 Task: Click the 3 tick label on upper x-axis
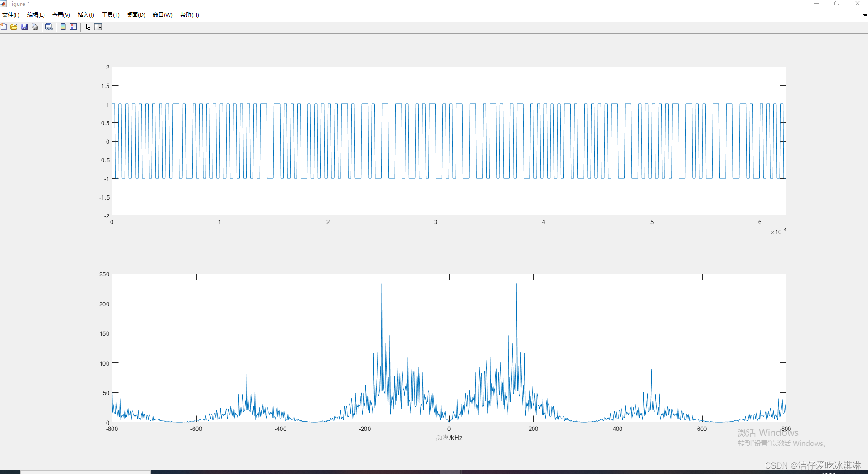pos(436,222)
